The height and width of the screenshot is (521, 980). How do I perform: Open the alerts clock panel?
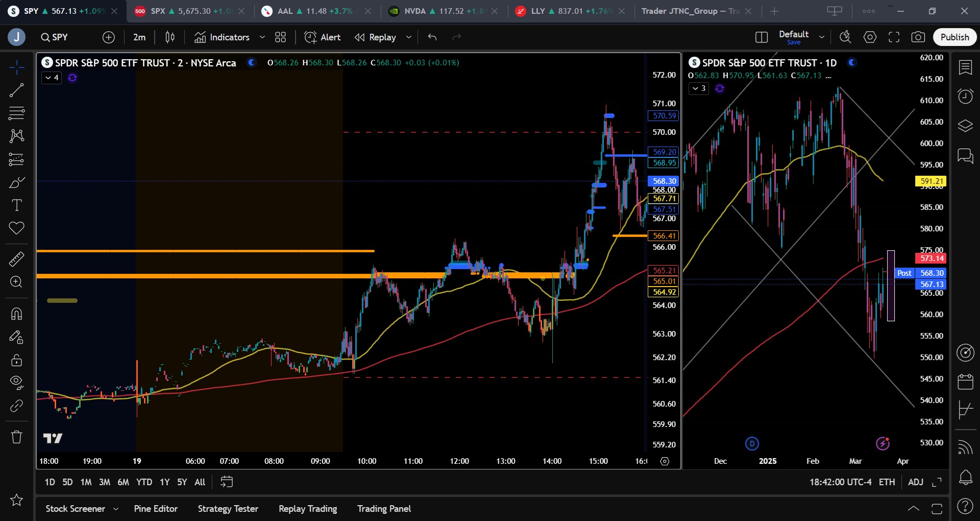click(x=965, y=96)
